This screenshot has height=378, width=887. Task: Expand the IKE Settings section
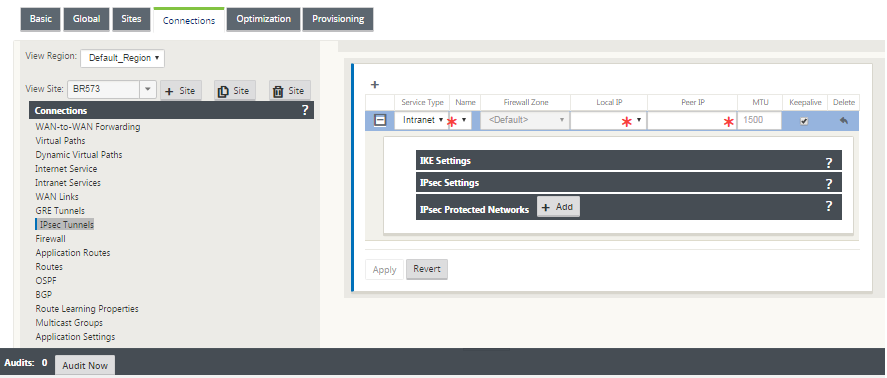[628, 161]
